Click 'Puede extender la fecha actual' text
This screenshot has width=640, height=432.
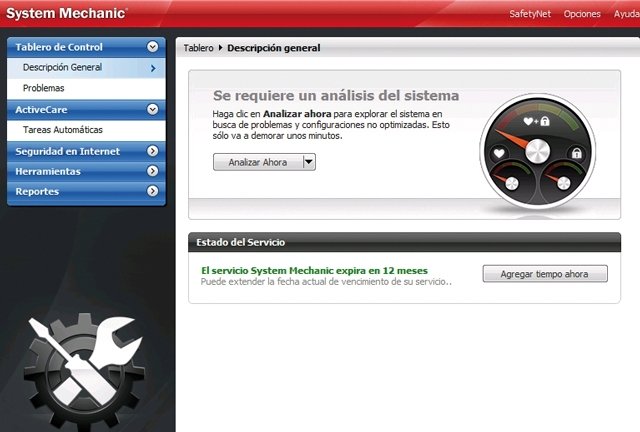pyautogui.click(x=326, y=282)
